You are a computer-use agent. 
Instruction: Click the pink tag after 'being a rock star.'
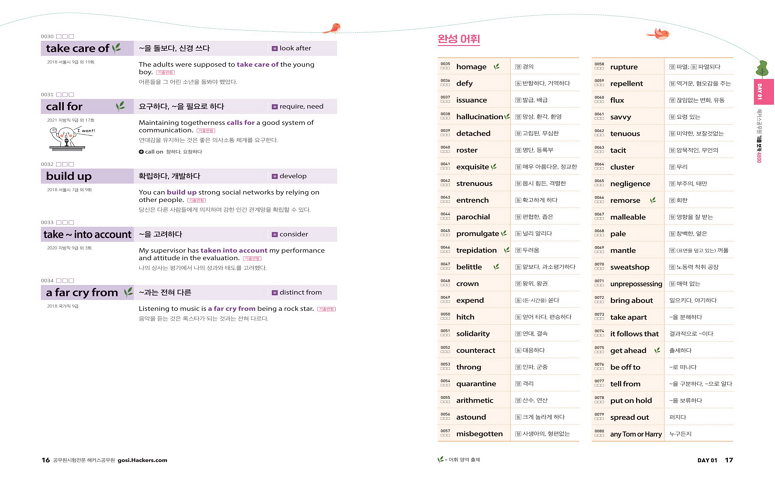tap(326, 309)
